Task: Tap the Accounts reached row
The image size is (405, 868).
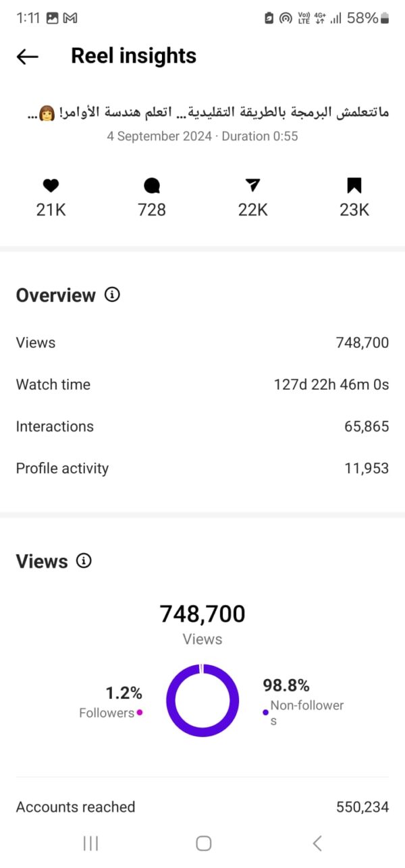Action: [x=202, y=807]
